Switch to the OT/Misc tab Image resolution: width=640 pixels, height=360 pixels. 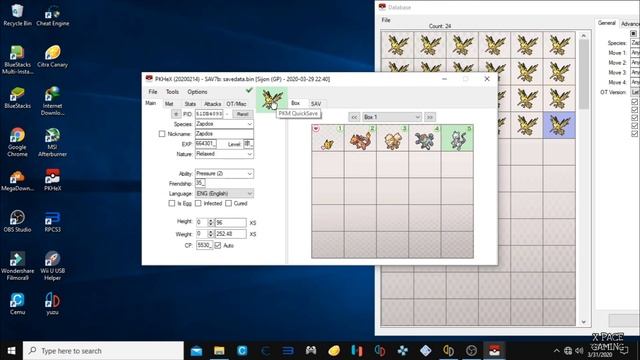click(236, 104)
